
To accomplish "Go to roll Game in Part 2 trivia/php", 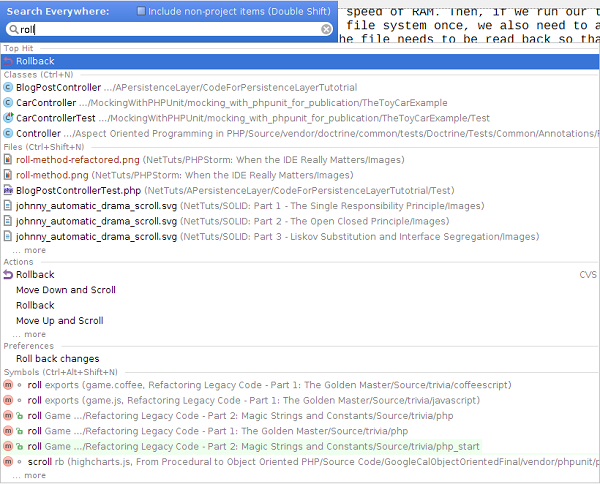I will (x=300, y=416).
